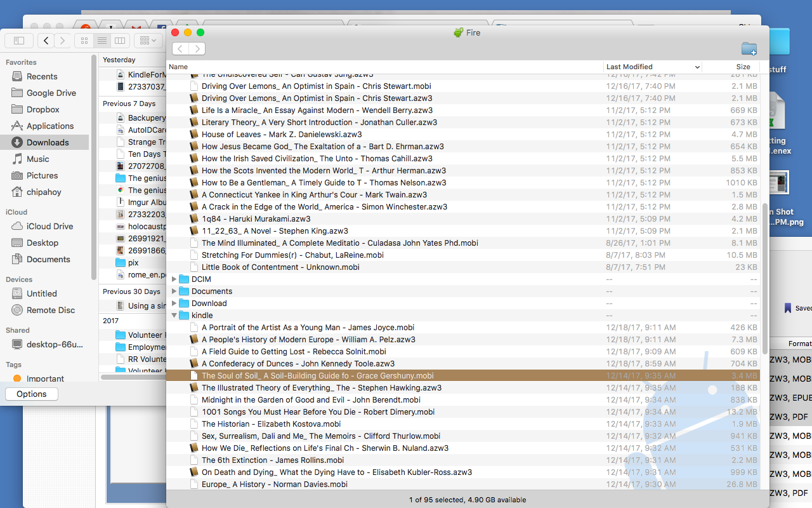The height and width of the screenshot is (508, 812).
Task: Click file icon for Stretching For Dummies
Action: tap(194, 255)
